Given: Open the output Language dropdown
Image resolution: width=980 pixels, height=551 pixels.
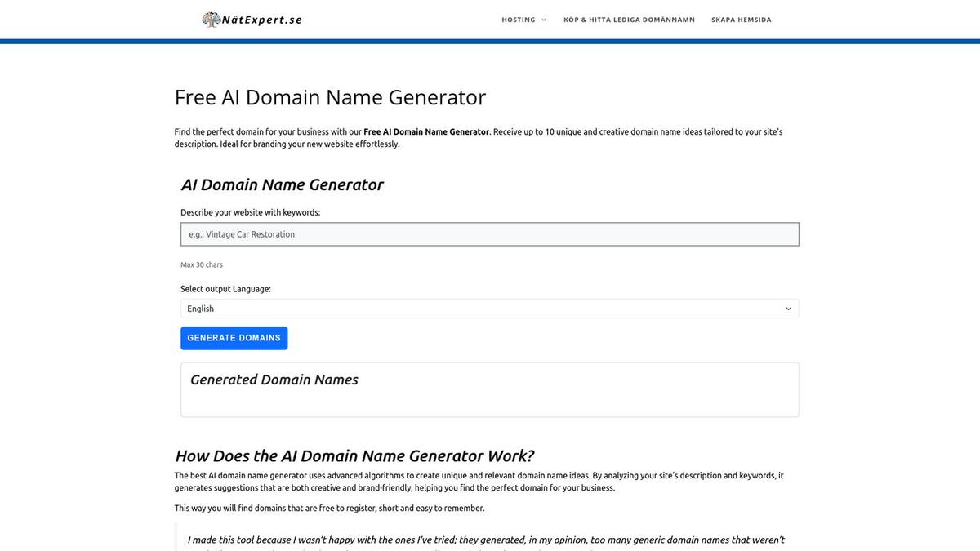Looking at the screenshot, I should click(490, 309).
